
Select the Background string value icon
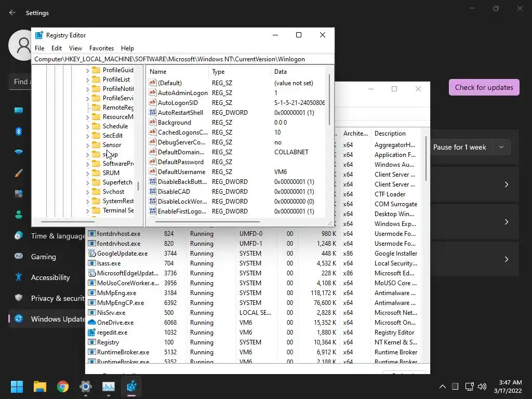point(153,122)
